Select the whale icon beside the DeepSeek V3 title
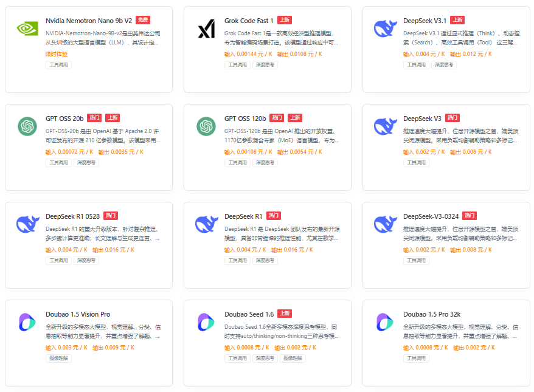 (385, 126)
